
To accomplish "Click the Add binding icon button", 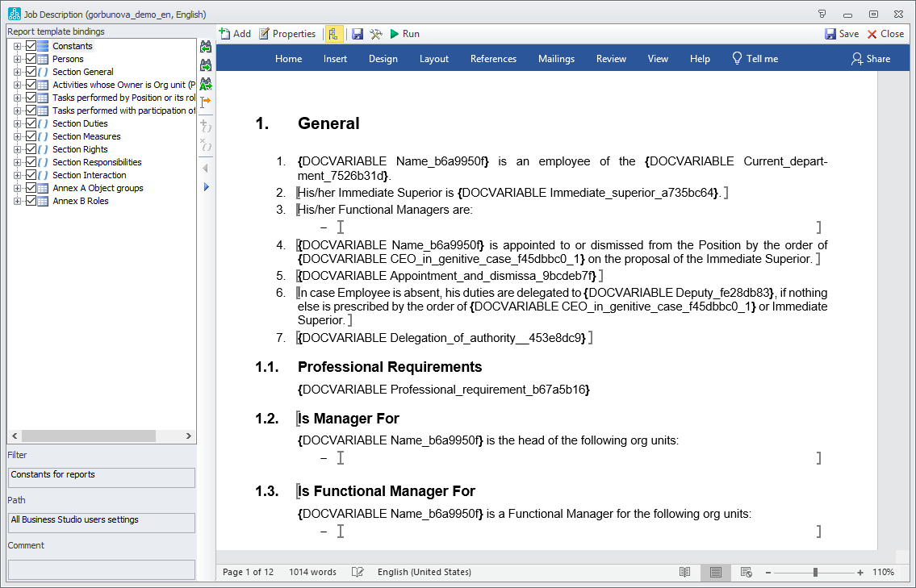I will 235,34.
